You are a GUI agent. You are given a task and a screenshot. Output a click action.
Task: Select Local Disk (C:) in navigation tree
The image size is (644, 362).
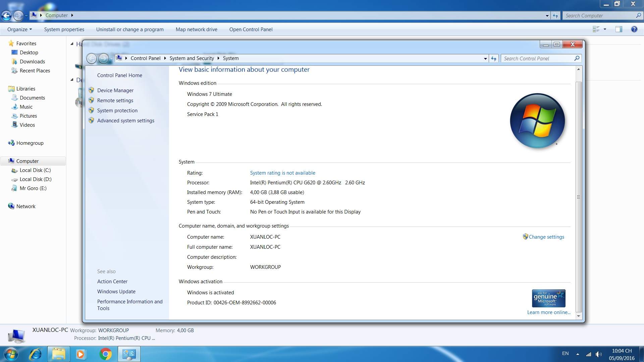[35, 170]
